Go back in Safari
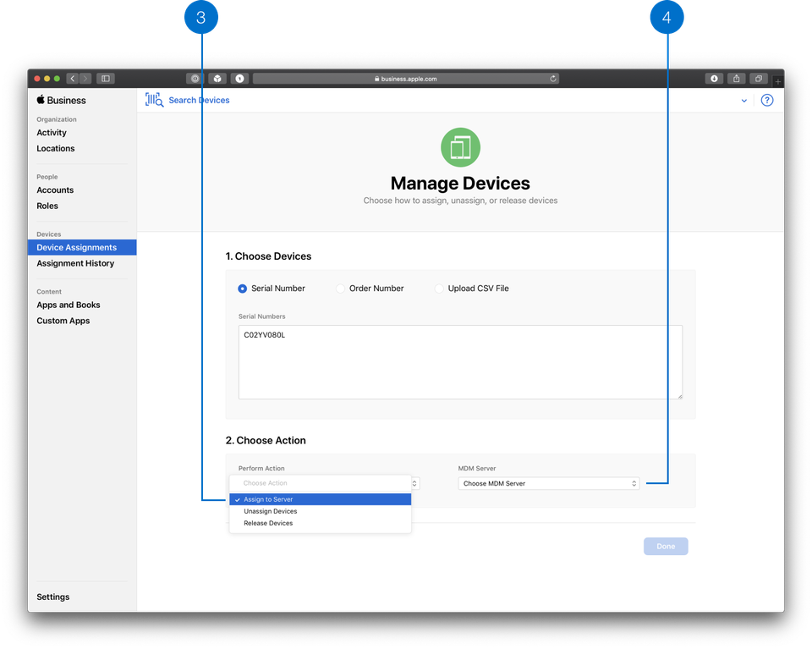This screenshot has height=649, width=812. (x=72, y=79)
